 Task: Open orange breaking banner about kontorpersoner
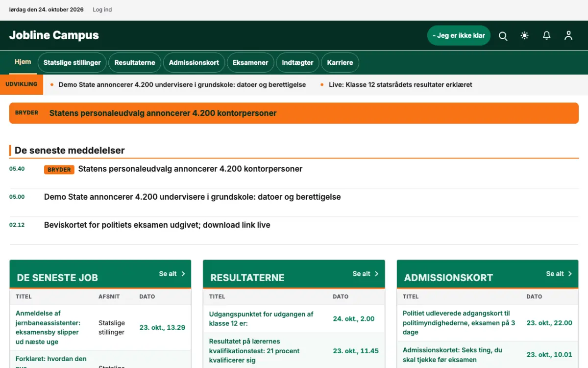click(x=294, y=113)
